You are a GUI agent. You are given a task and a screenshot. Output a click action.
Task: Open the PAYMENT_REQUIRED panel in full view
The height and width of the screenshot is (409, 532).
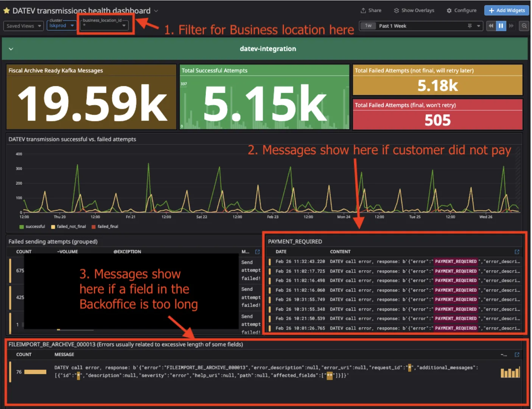pyautogui.click(x=517, y=252)
